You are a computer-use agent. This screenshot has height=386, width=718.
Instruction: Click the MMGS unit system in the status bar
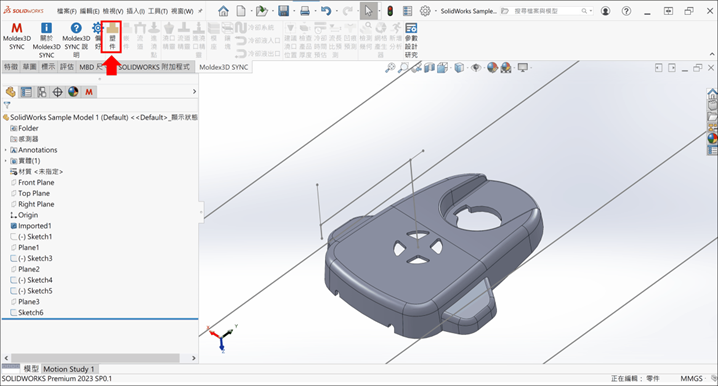(x=691, y=379)
